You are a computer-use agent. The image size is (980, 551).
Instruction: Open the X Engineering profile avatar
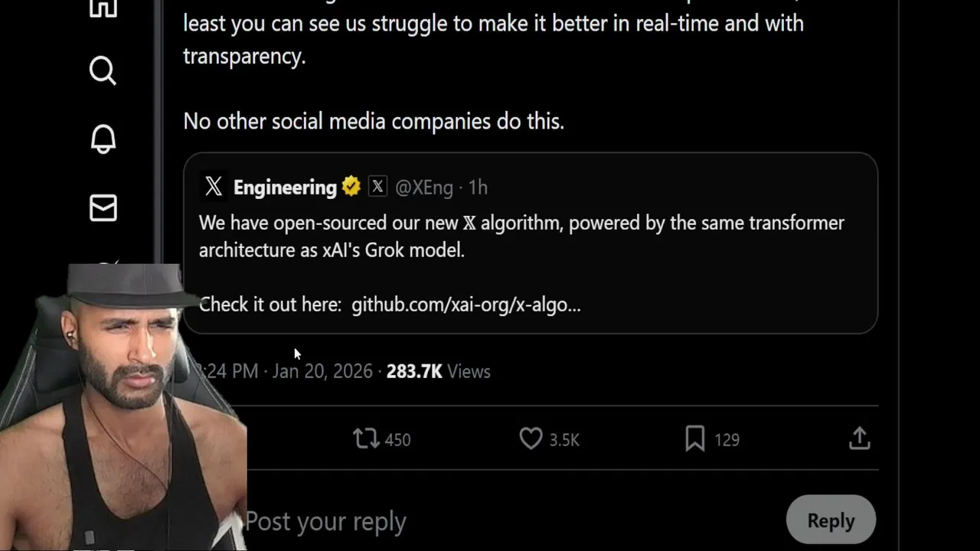pos(214,186)
